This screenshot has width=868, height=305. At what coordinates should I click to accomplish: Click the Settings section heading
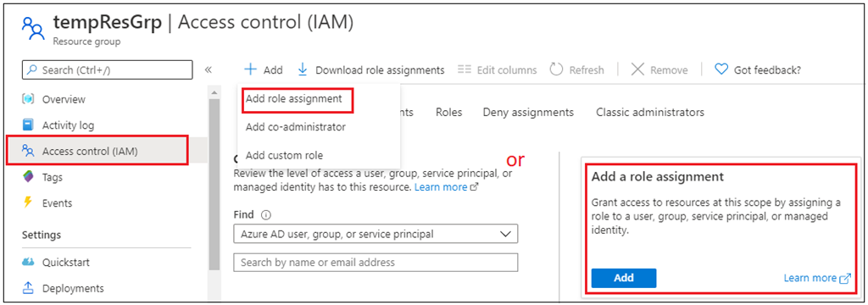42,235
